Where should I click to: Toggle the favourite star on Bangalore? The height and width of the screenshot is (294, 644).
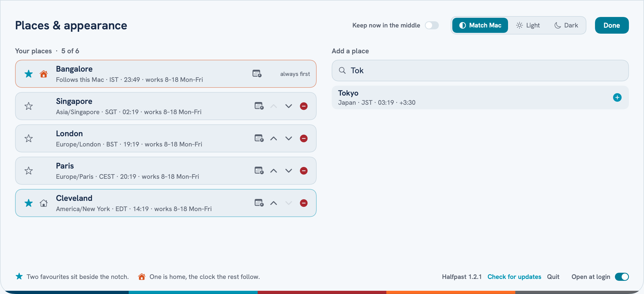[29, 74]
